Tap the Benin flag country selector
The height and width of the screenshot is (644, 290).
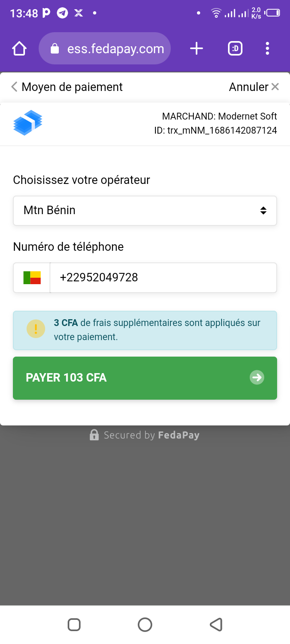click(32, 278)
